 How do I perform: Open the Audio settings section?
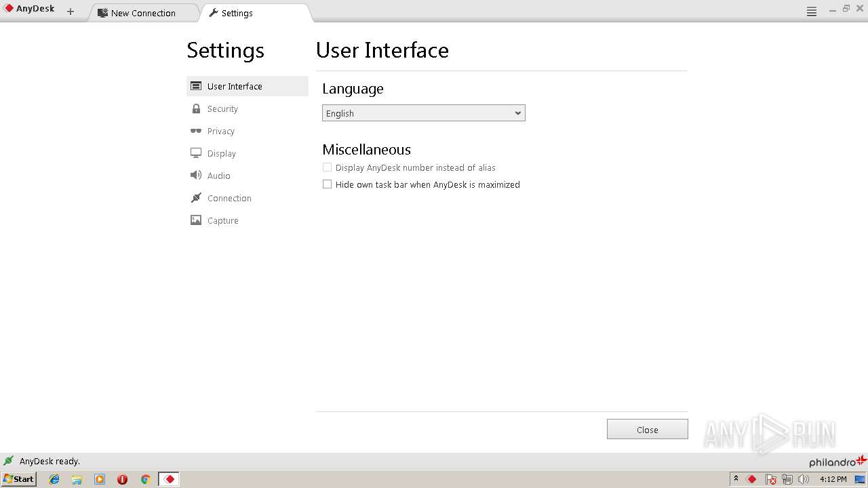tap(247, 176)
